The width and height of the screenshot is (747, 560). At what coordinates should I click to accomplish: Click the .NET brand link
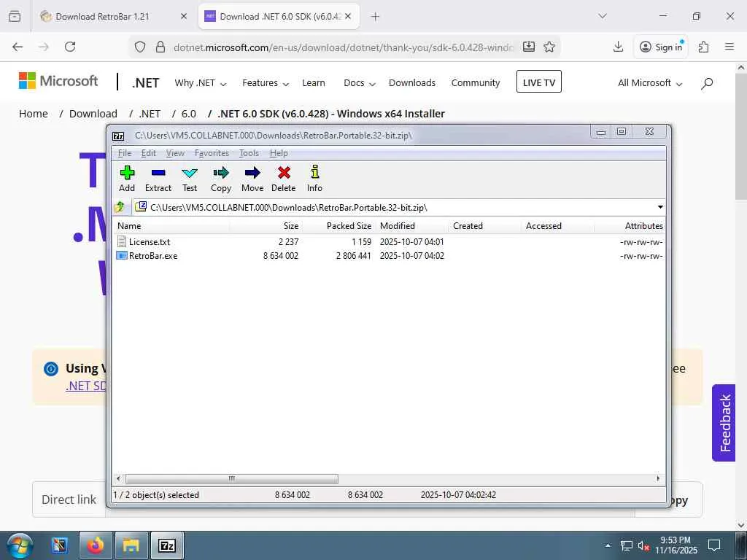(145, 83)
